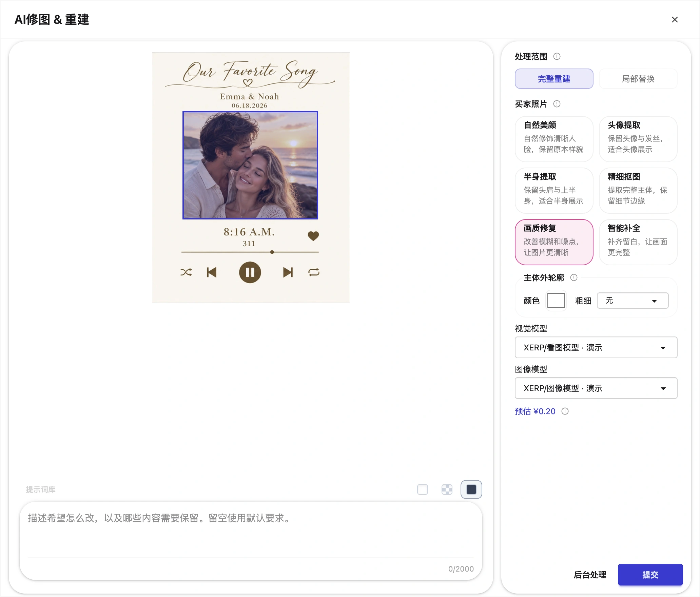The height and width of the screenshot is (597, 700).
Task: Click info icon beside 预估 ¥0.20
Action: [x=565, y=411]
